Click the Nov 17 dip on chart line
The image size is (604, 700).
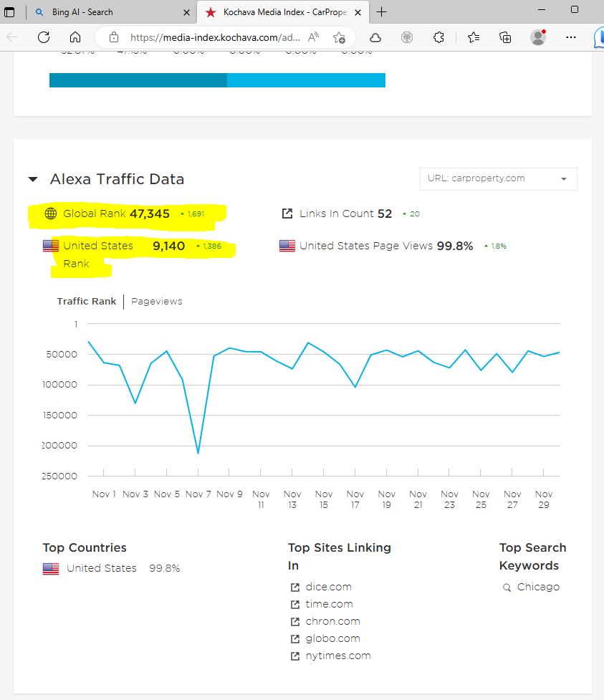pos(355,387)
